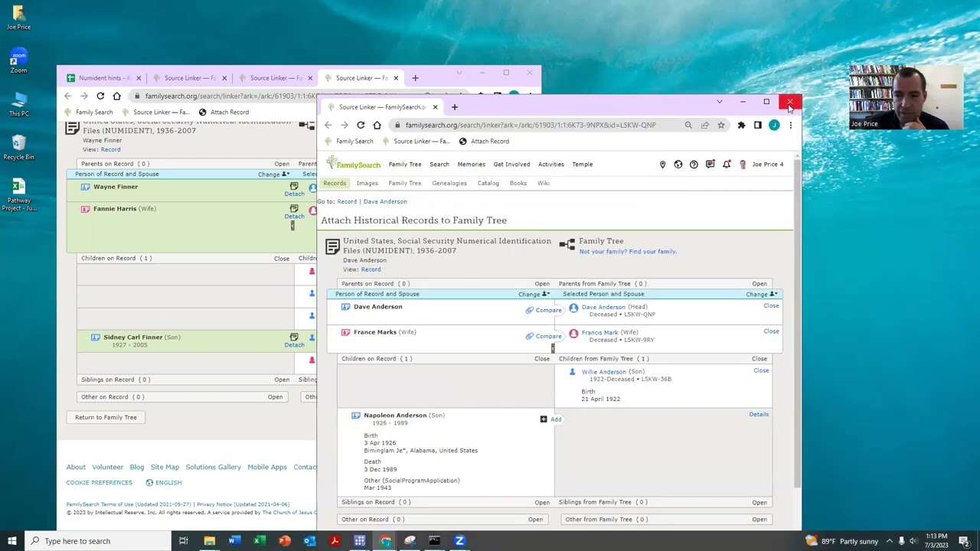The image size is (980, 551).
Task: Click the FamilySearch logo
Action: (x=353, y=164)
